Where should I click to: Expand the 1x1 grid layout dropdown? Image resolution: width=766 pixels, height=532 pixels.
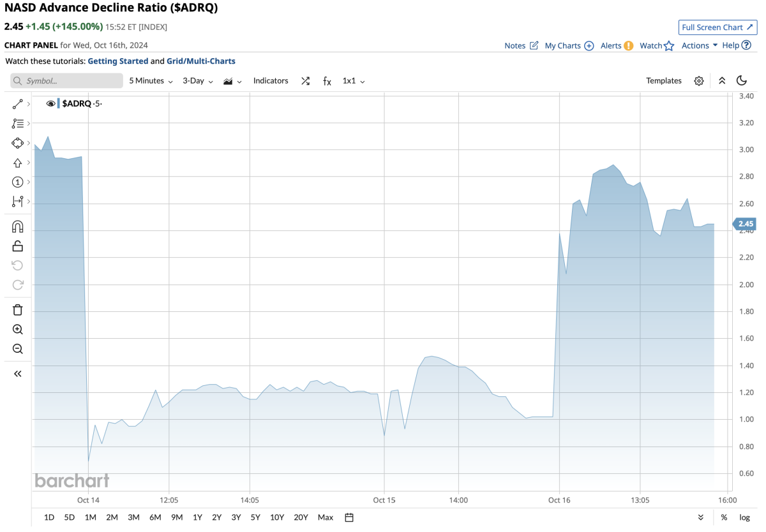[353, 81]
